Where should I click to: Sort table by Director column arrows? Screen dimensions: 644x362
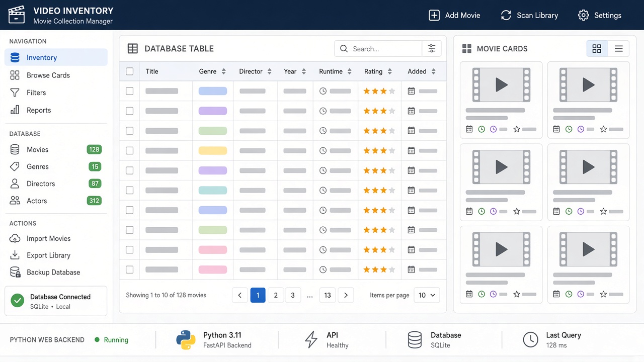269,71
